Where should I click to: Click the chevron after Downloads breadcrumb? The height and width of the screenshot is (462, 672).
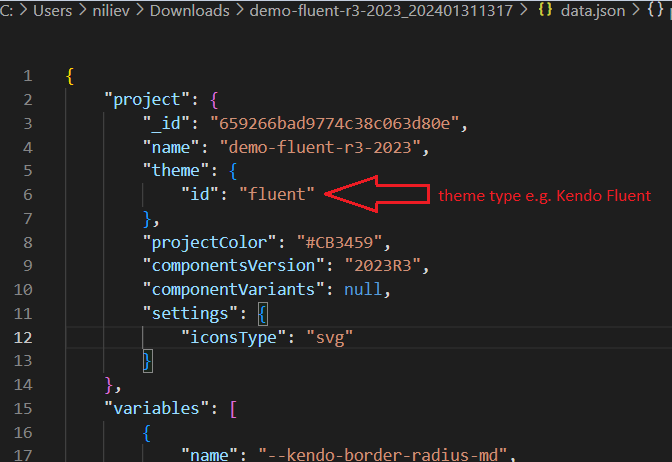click(240, 10)
